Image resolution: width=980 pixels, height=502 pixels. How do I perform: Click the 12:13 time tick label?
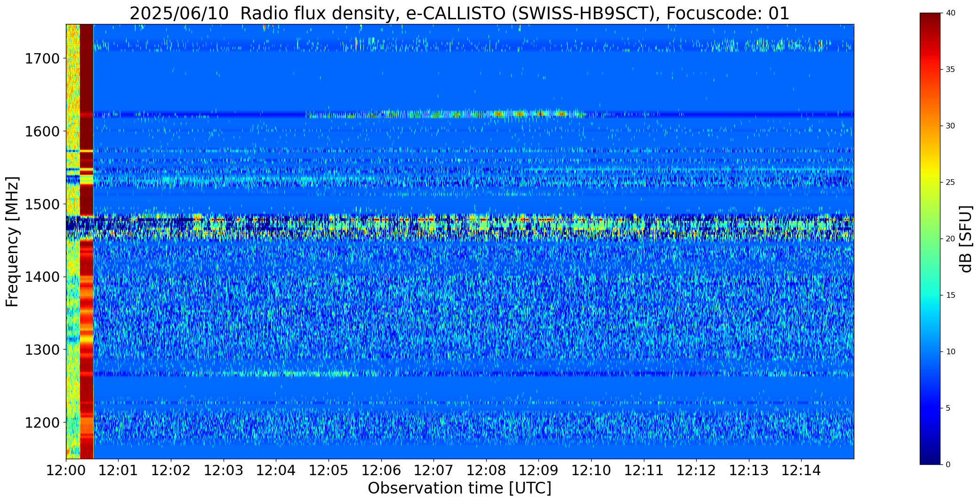tap(749, 470)
